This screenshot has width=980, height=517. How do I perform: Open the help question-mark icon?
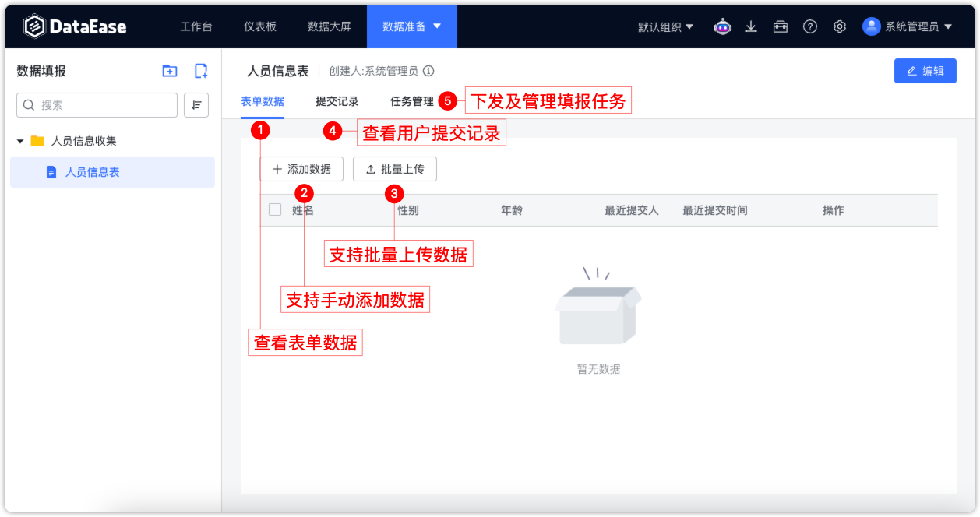click(x=810, y=26)
